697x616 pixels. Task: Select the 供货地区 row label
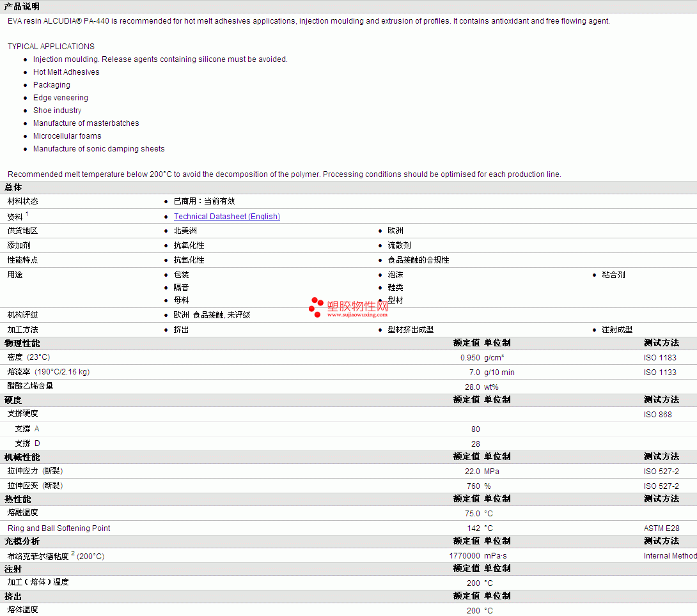coord(22,231)
